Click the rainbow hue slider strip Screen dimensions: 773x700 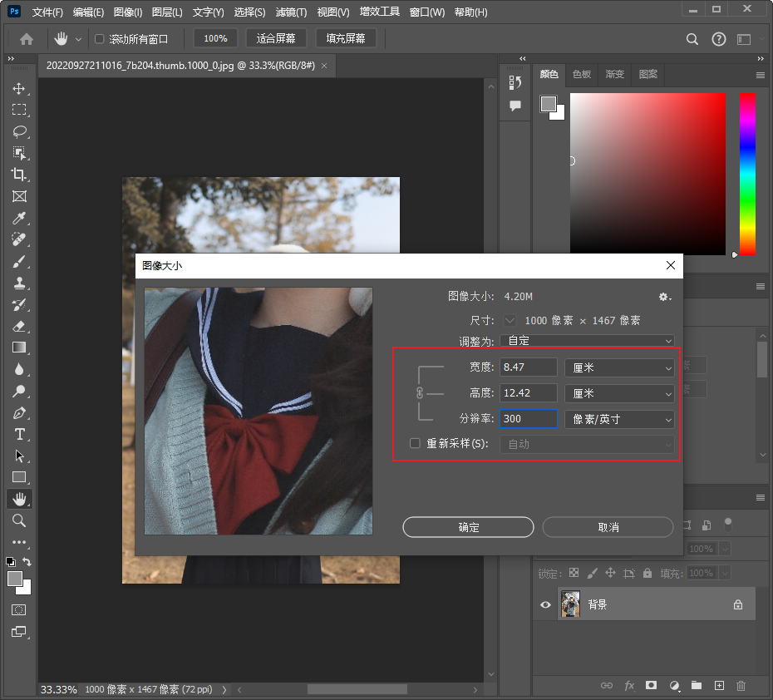click(x=747, y=173)
